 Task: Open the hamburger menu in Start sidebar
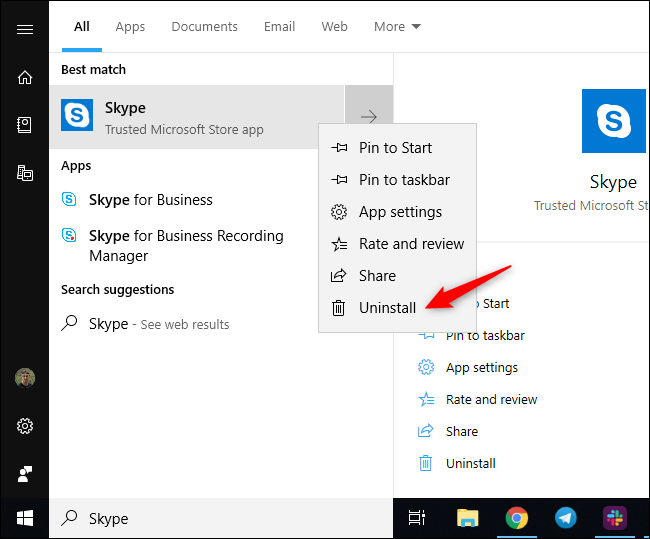tap(24, 29)
